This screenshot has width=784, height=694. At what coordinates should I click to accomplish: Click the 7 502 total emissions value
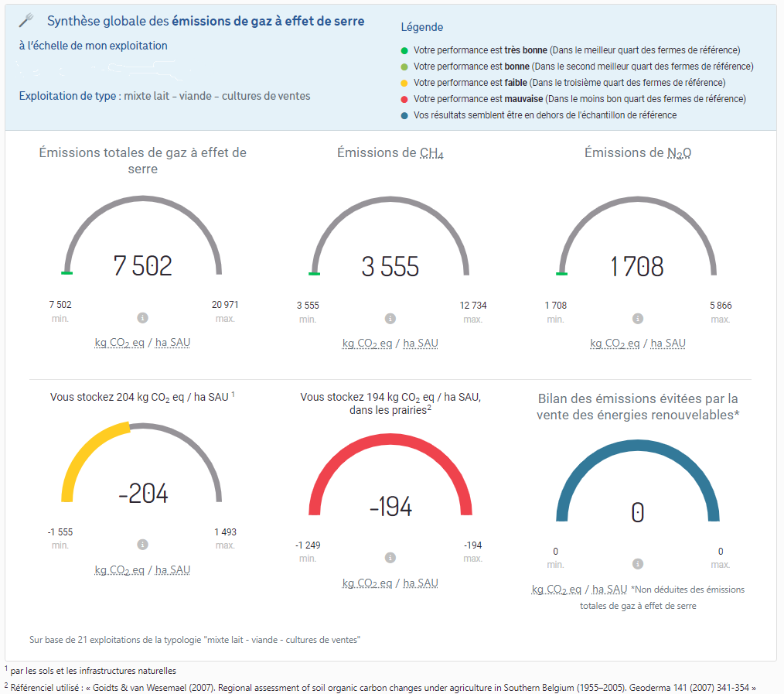point(143,265)
